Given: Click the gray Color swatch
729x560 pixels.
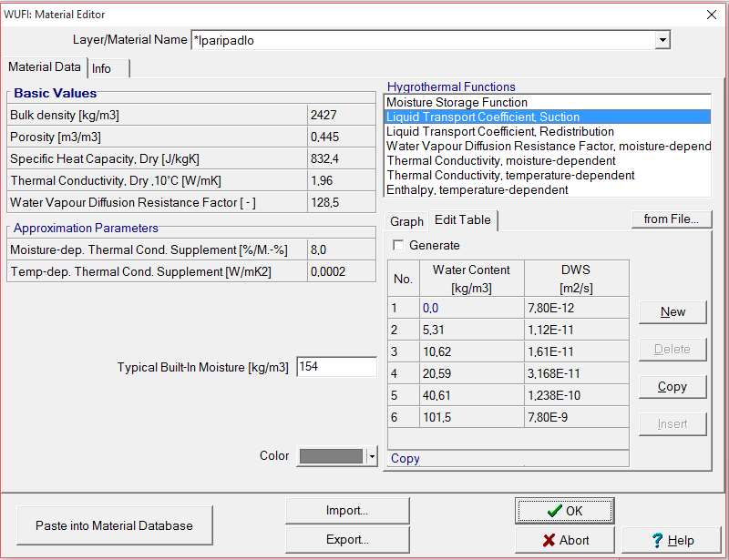Looking at the screenshot, I should [x=331, y=456].
